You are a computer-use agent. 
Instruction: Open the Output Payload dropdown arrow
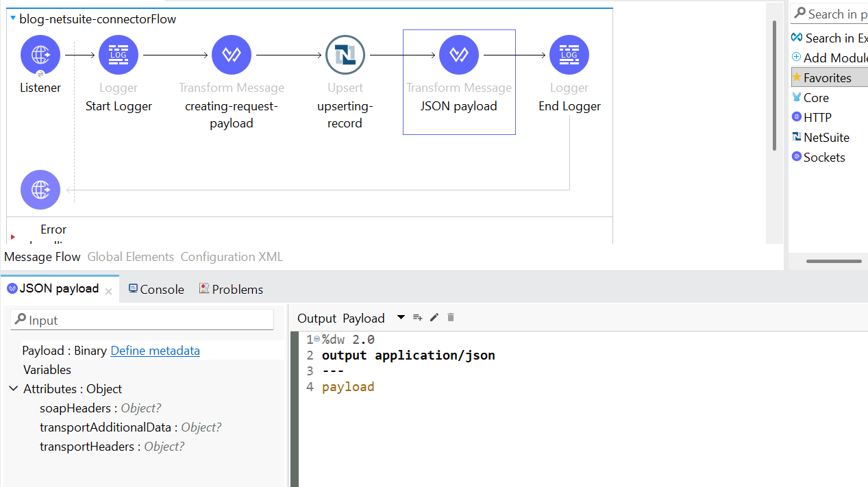[x=400, y=318]
